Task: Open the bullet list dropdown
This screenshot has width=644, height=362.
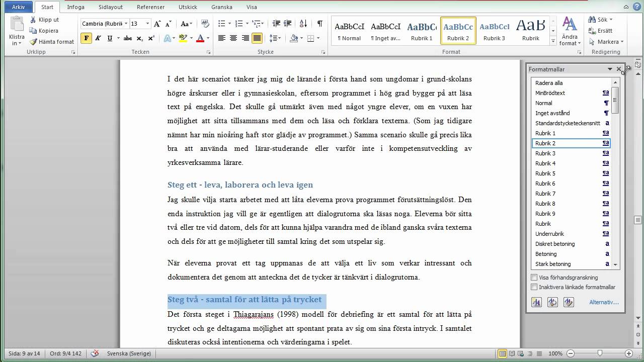Action: [229, 24]
